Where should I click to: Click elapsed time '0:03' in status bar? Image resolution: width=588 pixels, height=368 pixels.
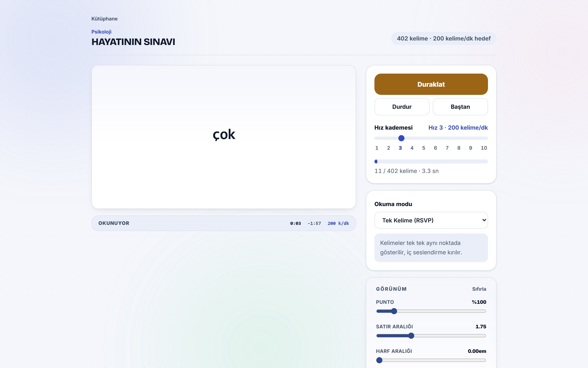pos(295,223)
